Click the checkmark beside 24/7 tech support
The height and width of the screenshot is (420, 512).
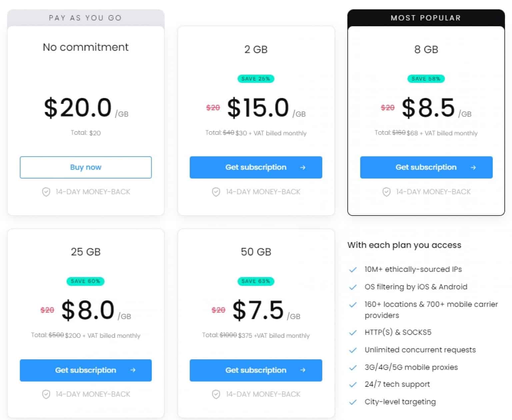point(353,384)
